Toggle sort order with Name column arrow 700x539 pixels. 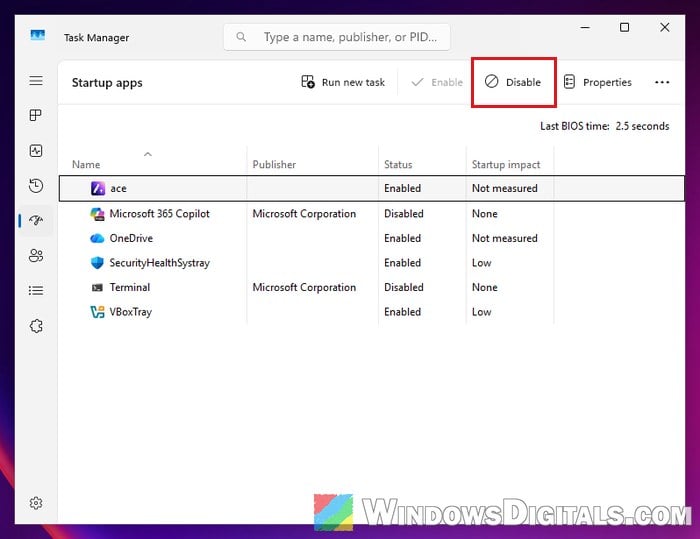click(148, 154)
